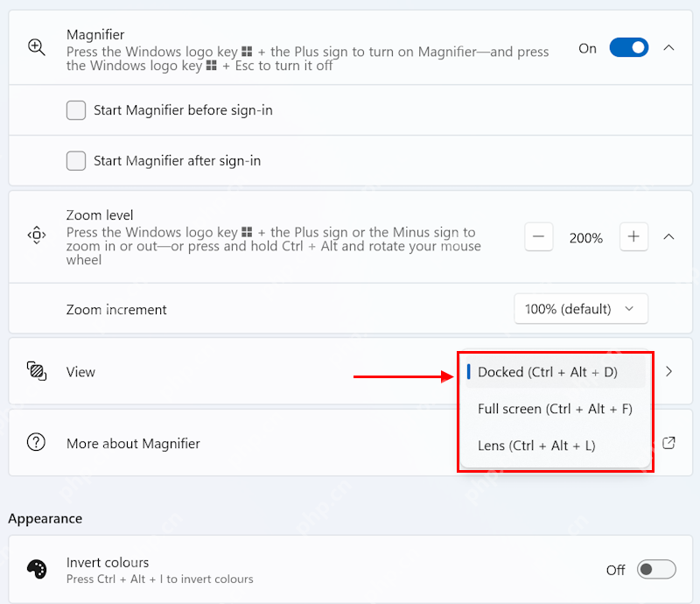Decrease zoom level with minus button
The image size is (700, 604).
coord(539,236)
